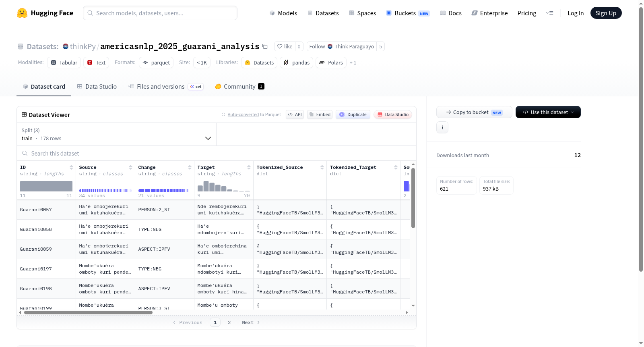Sort the Target column

[249, 167]
